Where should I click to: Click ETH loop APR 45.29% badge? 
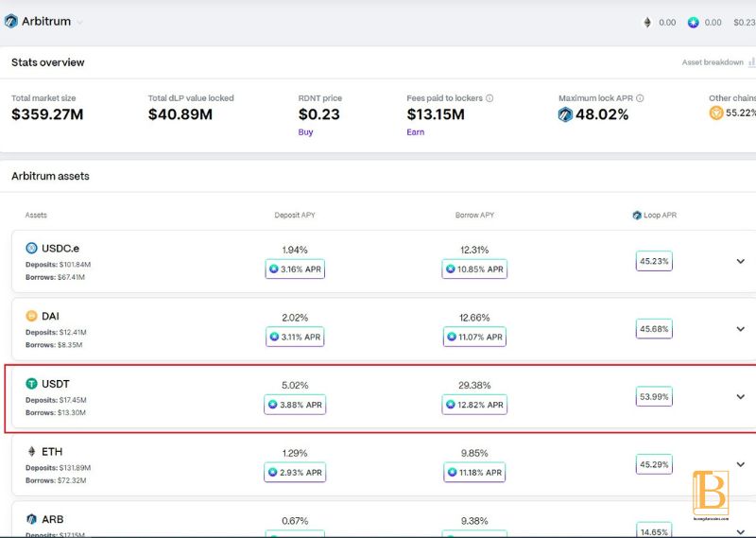(654, 464)
